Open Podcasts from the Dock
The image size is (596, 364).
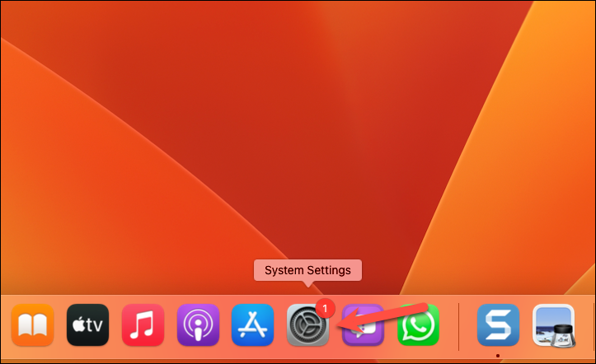coord(198,325)
